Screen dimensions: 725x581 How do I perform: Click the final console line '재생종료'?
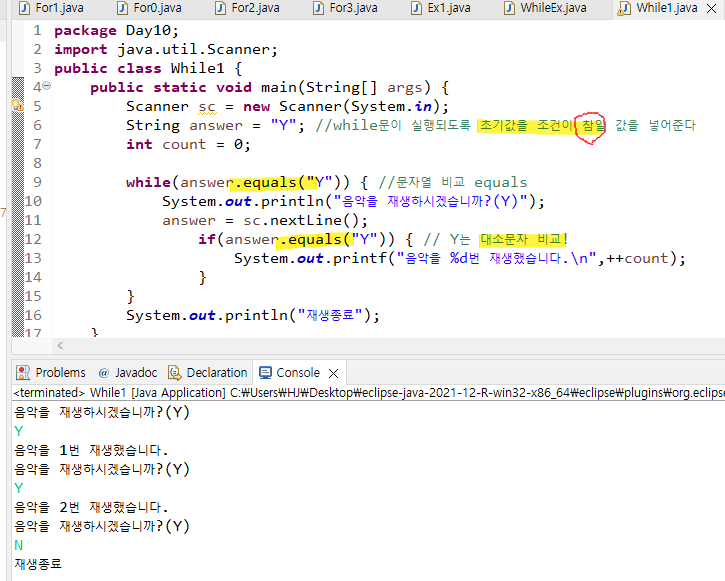click(x=38, y=564)
